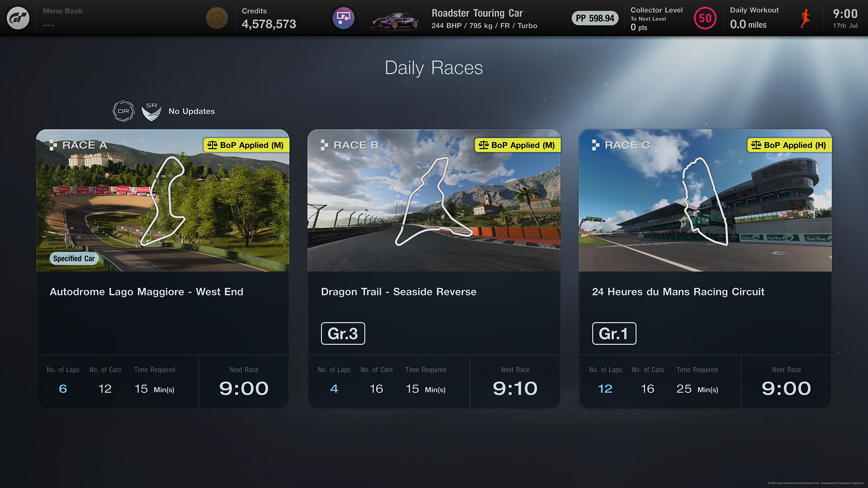Select the Race C track thumbnail
This screenshot has width=868, height=488.
coord(705,200)
